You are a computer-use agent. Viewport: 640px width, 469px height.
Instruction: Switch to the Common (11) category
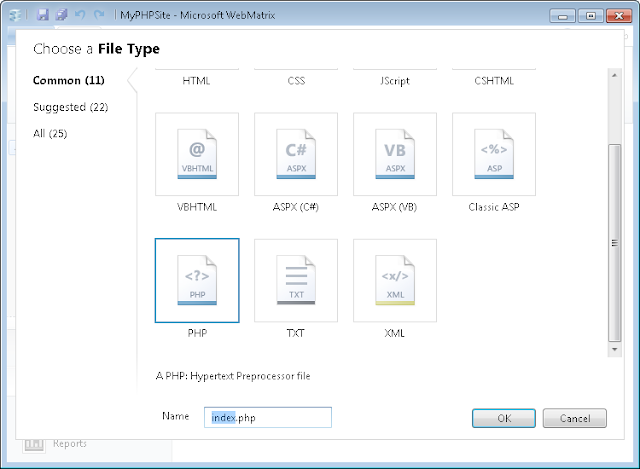(x=69, y=80)
